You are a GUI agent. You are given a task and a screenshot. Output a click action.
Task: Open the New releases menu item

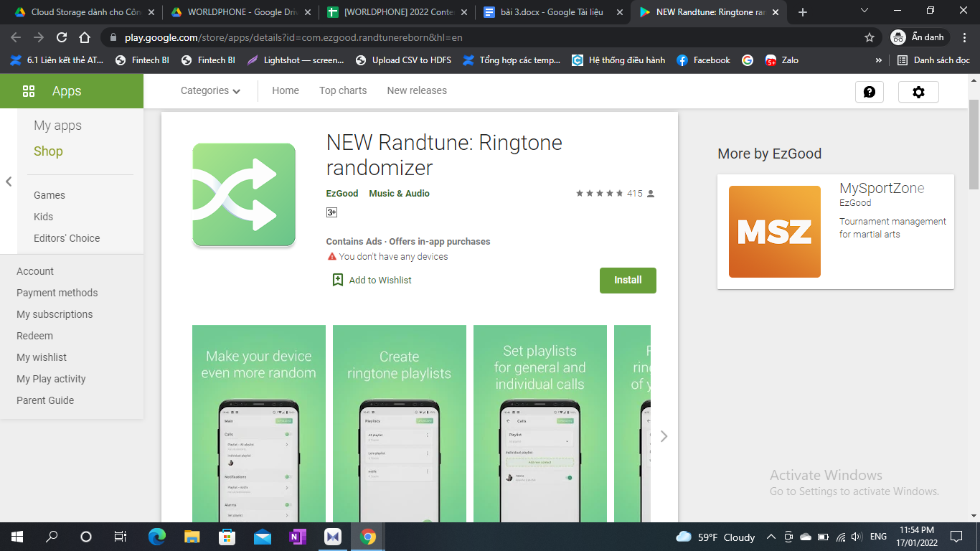[x=417, y=90]
